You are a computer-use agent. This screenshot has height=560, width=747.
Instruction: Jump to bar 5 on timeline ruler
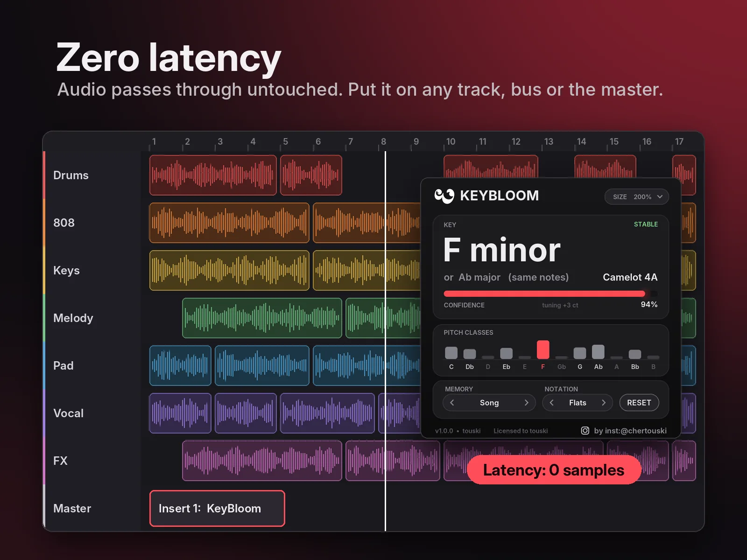285,141
